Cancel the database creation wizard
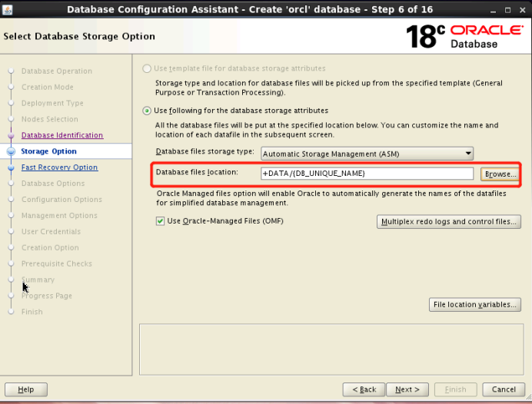532x404 pixels. pos(504,389)
